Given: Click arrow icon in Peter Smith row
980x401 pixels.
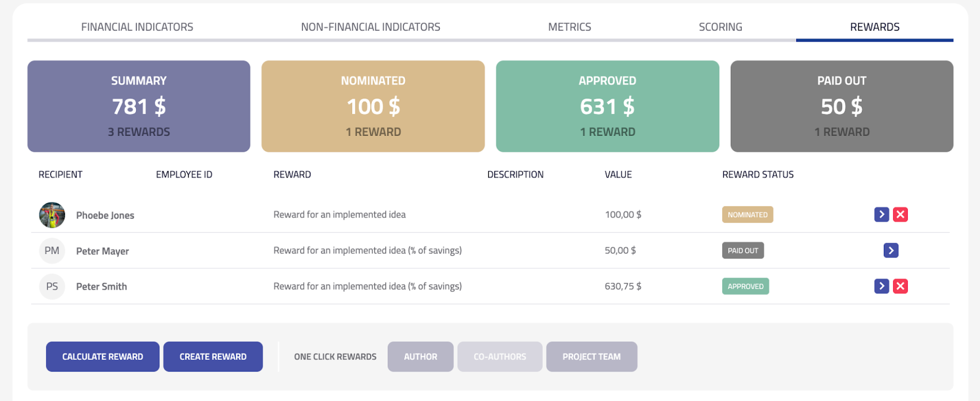Looking at the screenshot, I should tap(881, 286).
